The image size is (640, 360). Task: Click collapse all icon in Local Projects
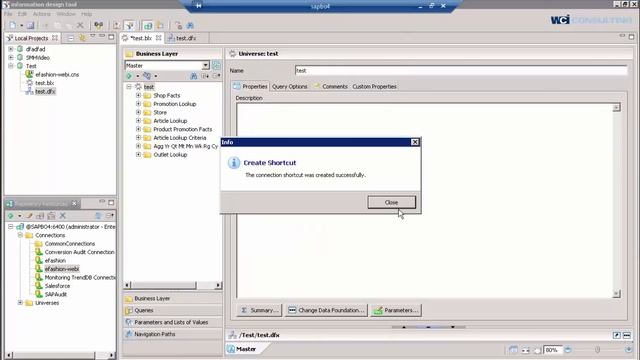tap(71, 38)
